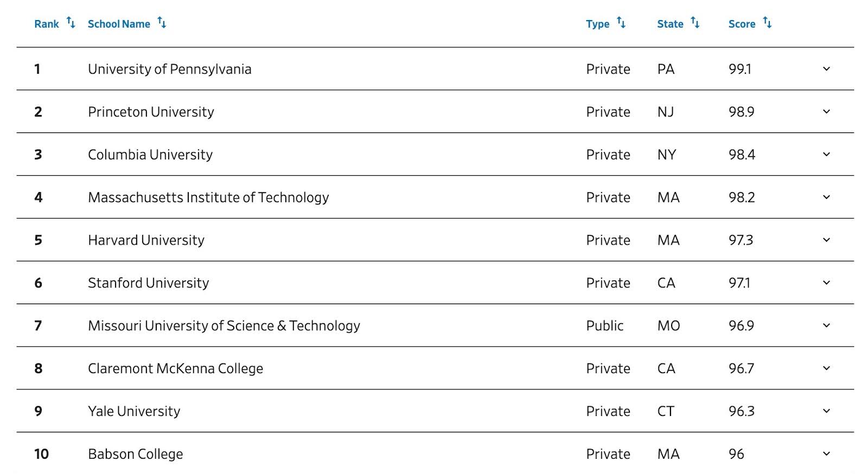Select the Harvard University name cell
Image resolution: width=868 pixels, height=474 pixels.
coord(146,240)
